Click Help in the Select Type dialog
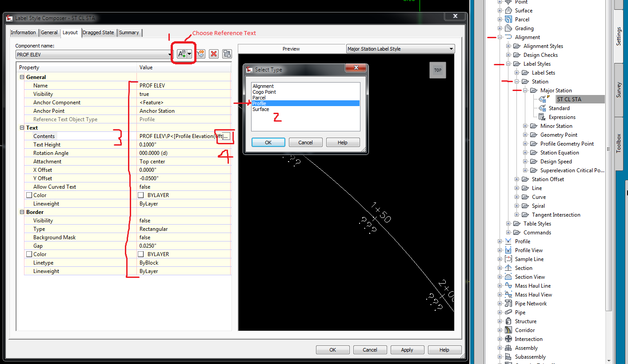The width and height of the screenshot is (628, 364). [342, 142]
